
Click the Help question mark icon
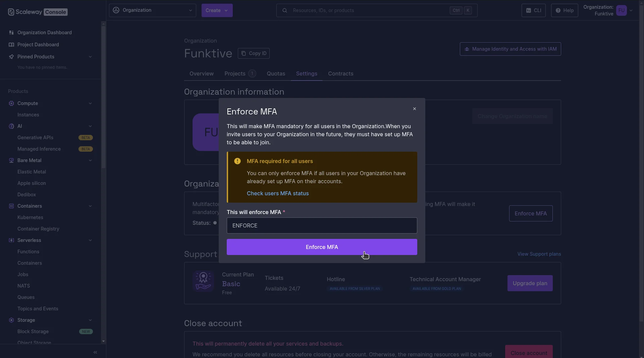tap(558, 10)
